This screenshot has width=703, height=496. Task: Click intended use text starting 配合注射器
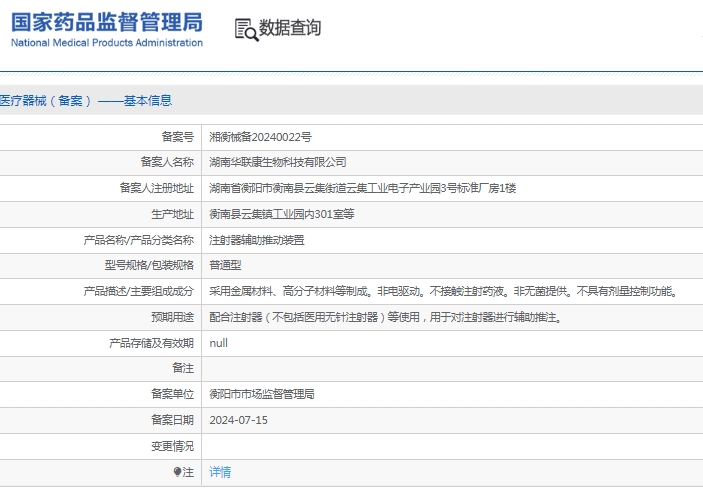(386, 318)
